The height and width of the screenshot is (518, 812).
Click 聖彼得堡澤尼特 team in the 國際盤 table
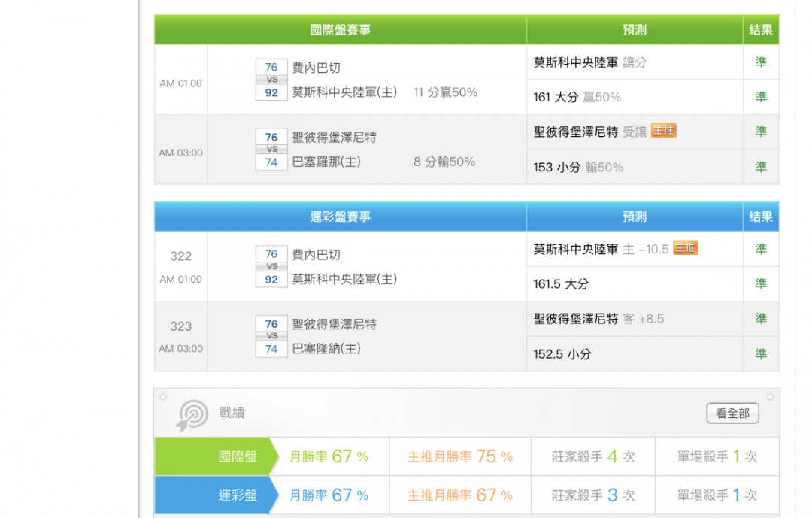pyautogui.click(x=334, y=138)
